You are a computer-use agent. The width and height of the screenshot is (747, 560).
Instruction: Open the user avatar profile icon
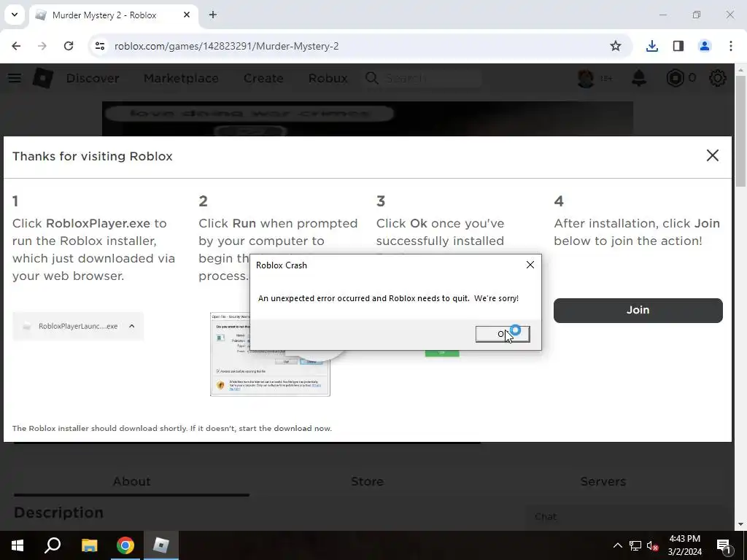[x=586, y=78]
